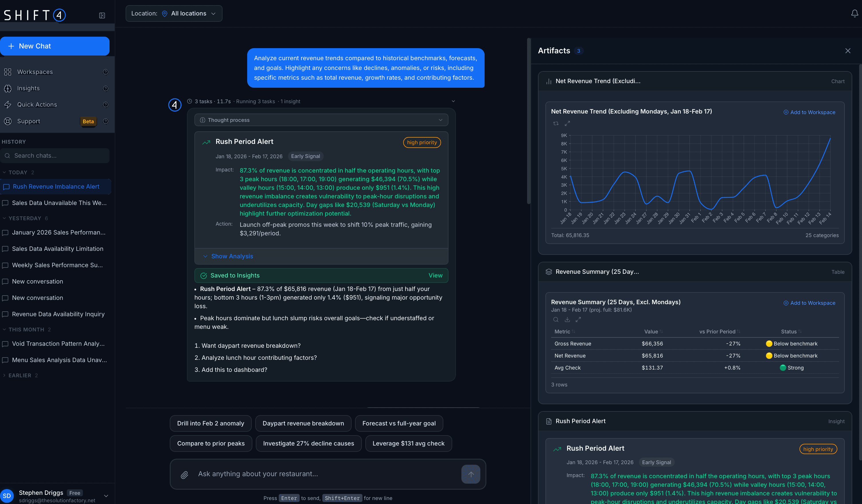Image resolution: width=862 pixels, height=504 pixels.
Task: Click Forecast vs full-year goal suggestion
Action: click(399, 423)
